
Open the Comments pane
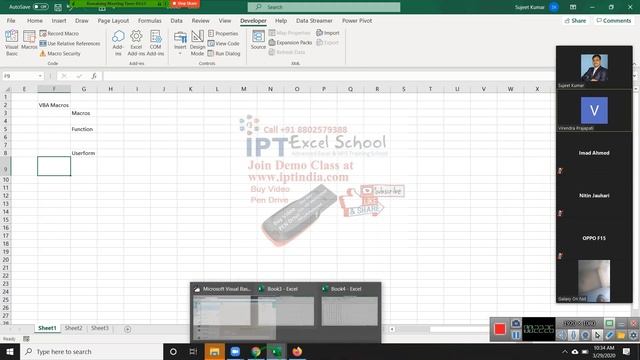613,20
